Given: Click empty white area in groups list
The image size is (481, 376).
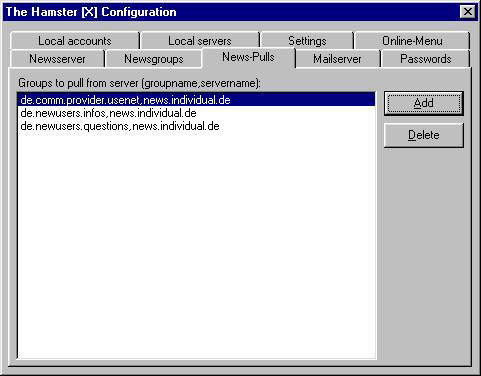Looking at the screenshot, I should tap(197, 243).
